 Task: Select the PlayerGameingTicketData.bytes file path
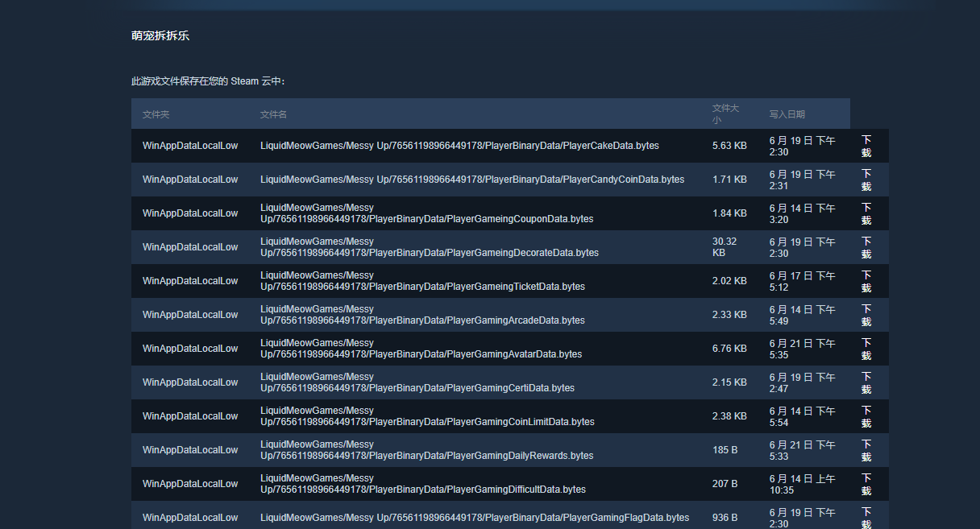423,281
